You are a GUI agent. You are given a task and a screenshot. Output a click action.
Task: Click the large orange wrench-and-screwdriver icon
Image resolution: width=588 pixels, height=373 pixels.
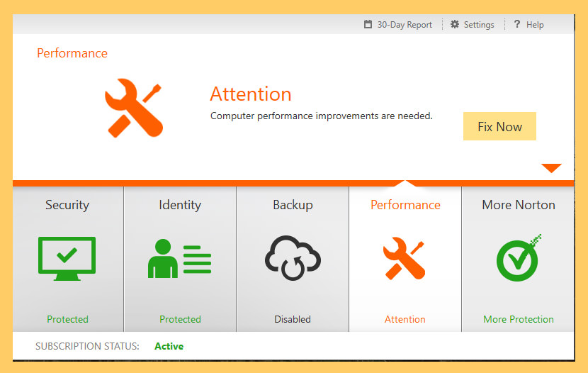[133, 108]
